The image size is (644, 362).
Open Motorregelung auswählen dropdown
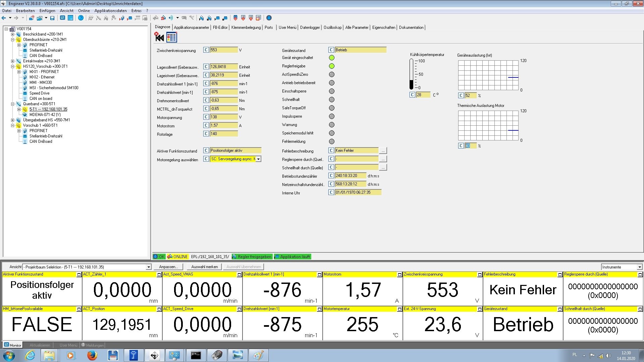[258, 159]
